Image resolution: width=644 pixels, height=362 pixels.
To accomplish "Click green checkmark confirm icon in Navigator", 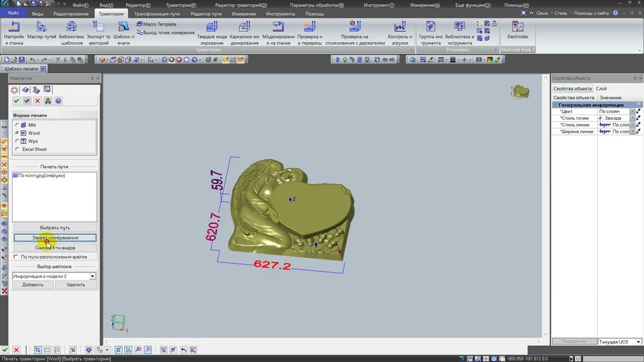I will pos(17,101).
